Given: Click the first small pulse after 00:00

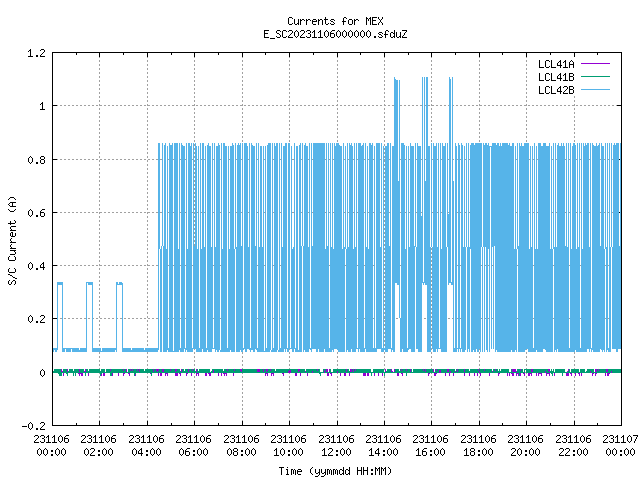Looking at the screenshot, I should [60, 316].
